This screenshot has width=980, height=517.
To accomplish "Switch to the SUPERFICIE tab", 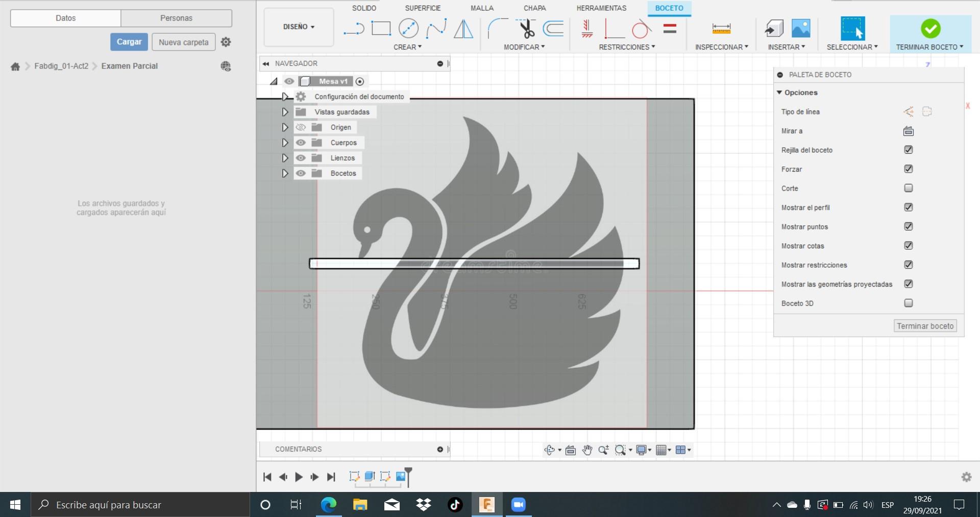I will tap(423, 8).
